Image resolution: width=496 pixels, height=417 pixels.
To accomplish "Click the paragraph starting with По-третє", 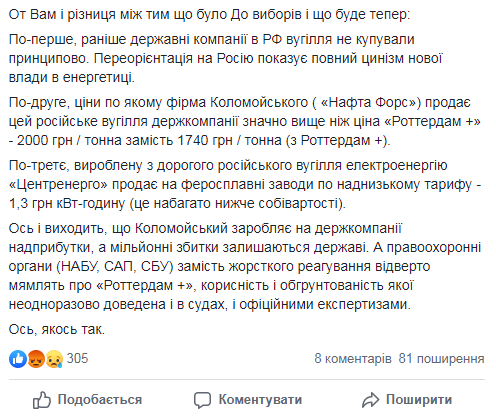I will 245,184.
